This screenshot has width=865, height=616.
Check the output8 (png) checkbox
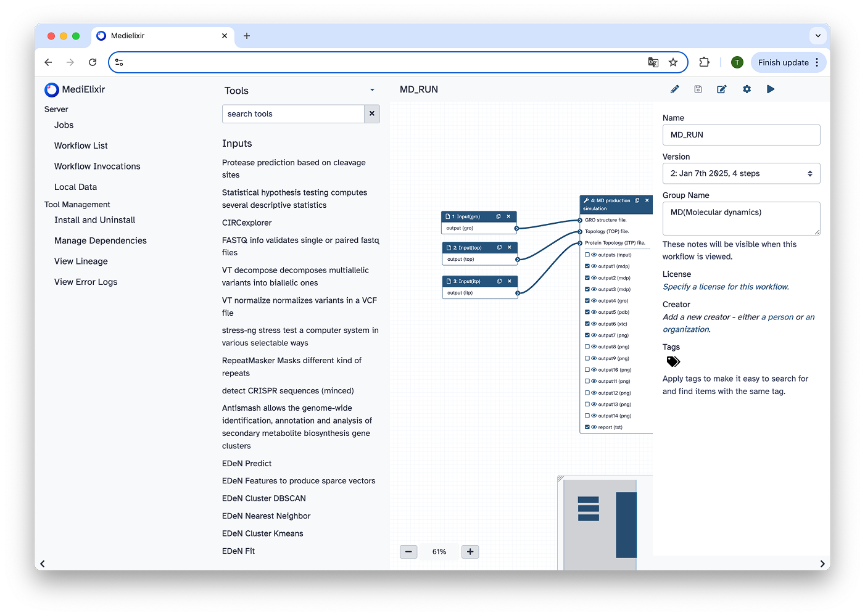click(587, 347)
